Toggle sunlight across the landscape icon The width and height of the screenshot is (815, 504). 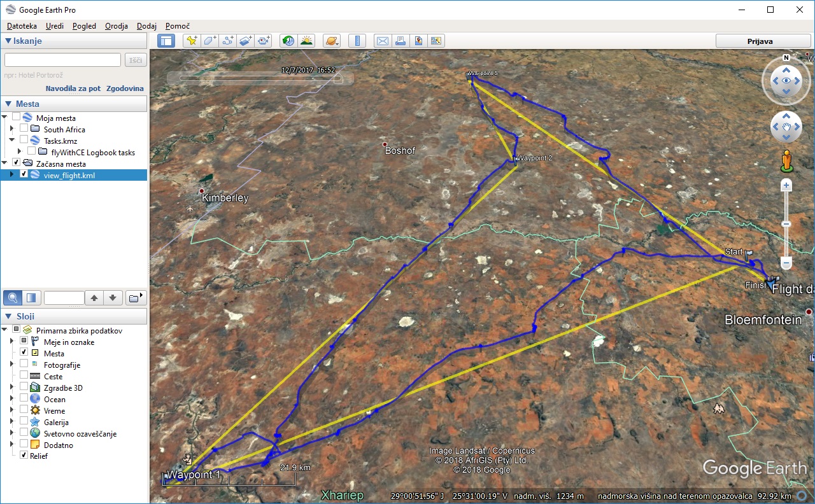[x=306, y=41]
